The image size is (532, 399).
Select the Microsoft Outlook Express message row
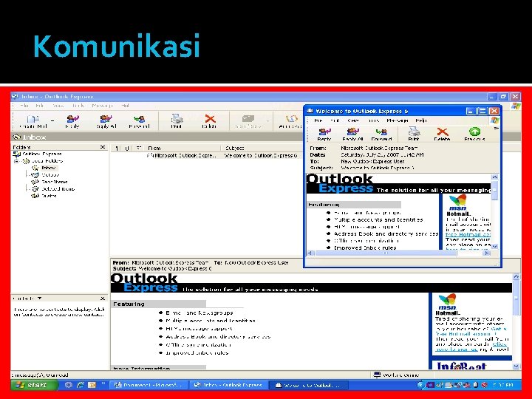[x=207, y=156]
